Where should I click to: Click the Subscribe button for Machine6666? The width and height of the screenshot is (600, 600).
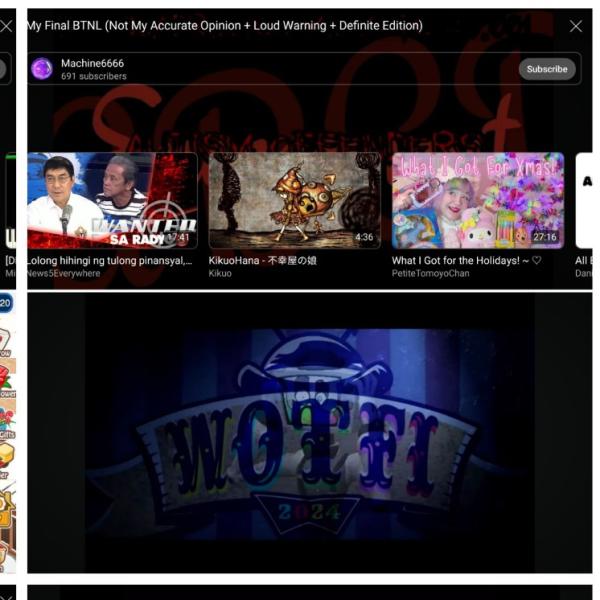coord(547,69)
